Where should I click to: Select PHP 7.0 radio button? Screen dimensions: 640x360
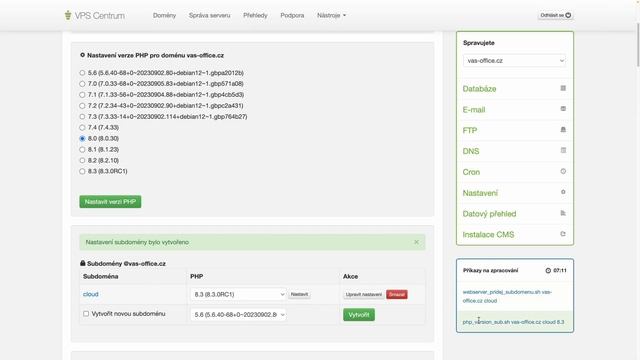[82, 84]
